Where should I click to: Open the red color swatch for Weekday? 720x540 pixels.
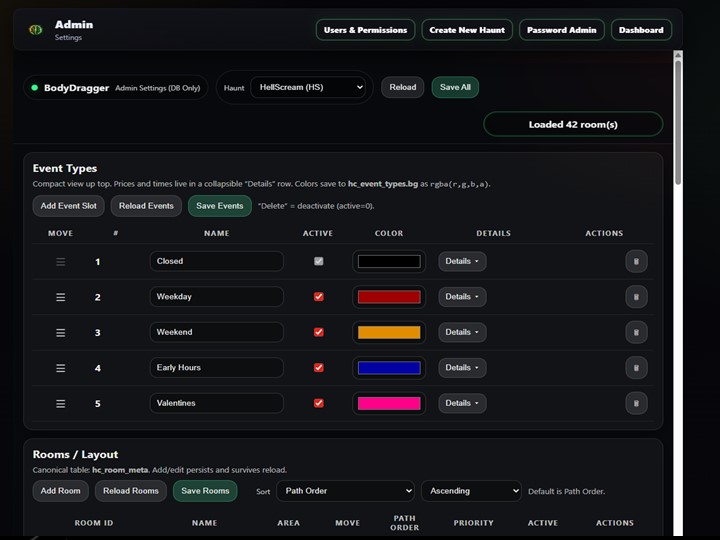coord(389,297)
